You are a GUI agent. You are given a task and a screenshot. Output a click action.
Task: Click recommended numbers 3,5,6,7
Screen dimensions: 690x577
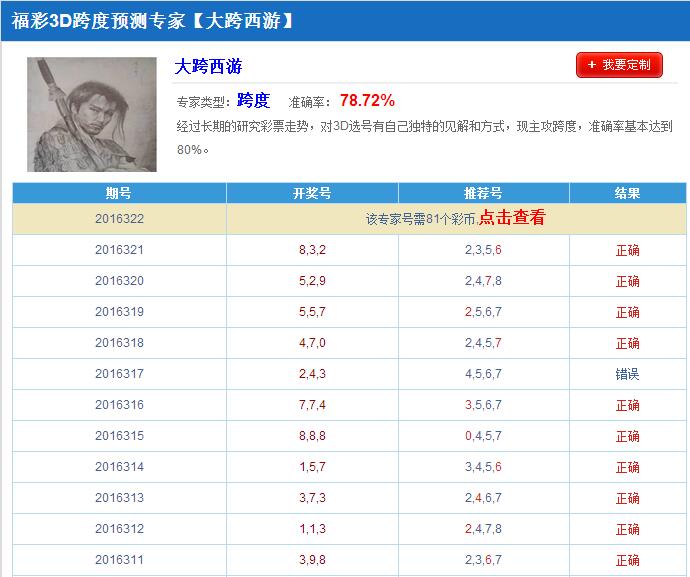(x=483, y=405)
